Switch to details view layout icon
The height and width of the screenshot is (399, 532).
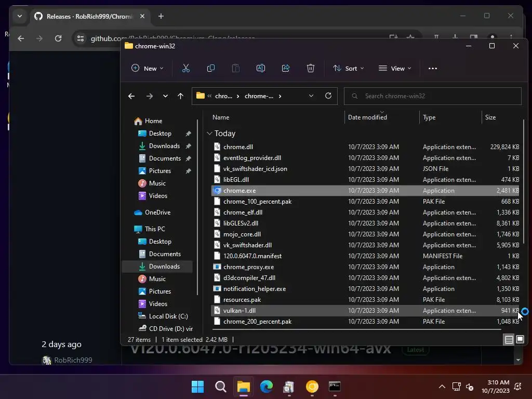click(x=509, y=339)
